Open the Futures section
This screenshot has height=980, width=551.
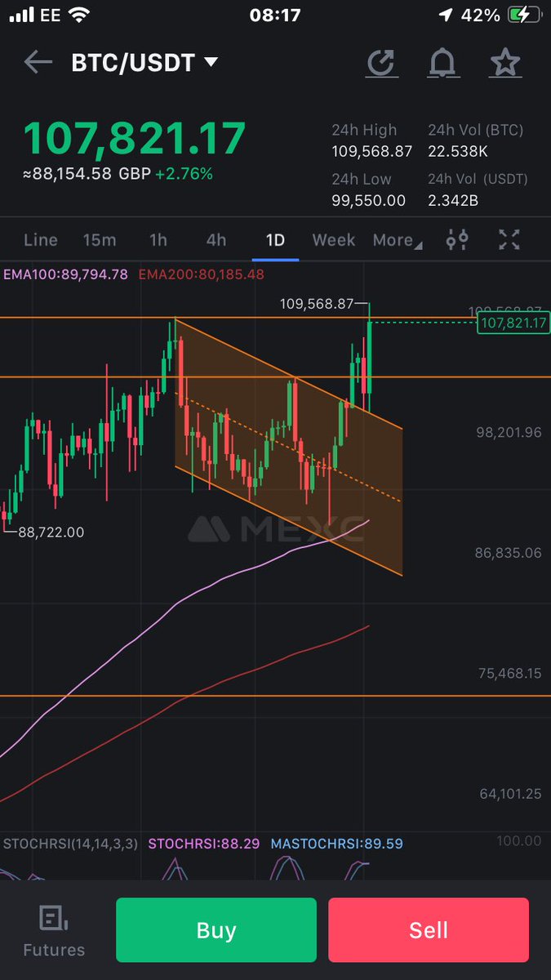point(54,932)
